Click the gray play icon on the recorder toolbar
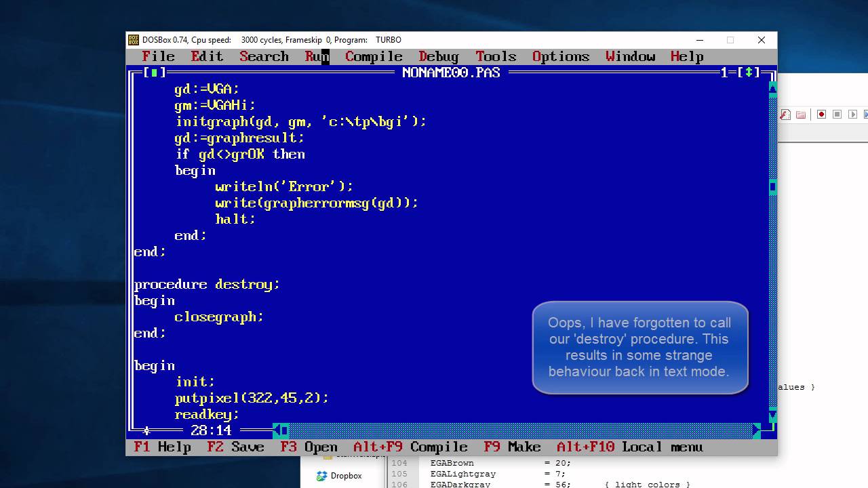This screenshot has height=488, width=868. click(852, 113)
